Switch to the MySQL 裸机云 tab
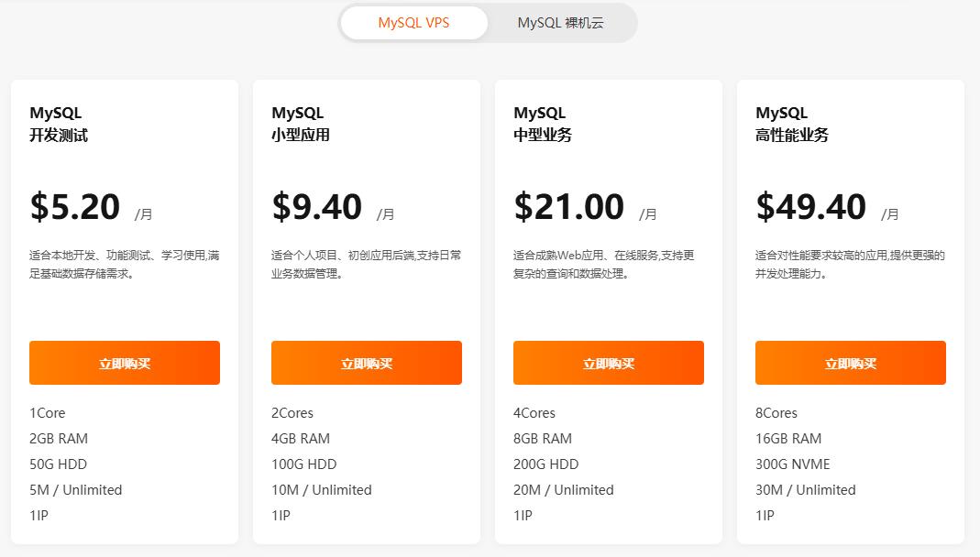Image resolution: width=980 pixels, height=557 pixels. 564,22
